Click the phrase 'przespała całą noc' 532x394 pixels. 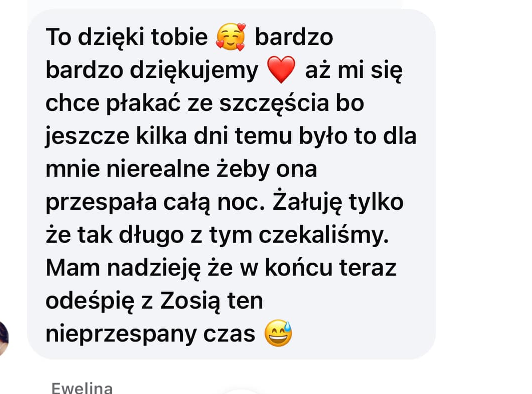click(x=154, y=202)
